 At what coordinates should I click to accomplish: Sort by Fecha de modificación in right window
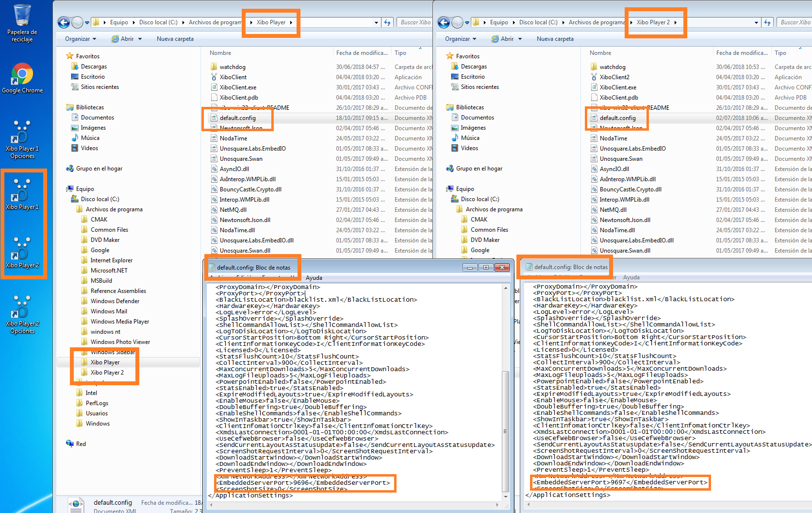742,53
